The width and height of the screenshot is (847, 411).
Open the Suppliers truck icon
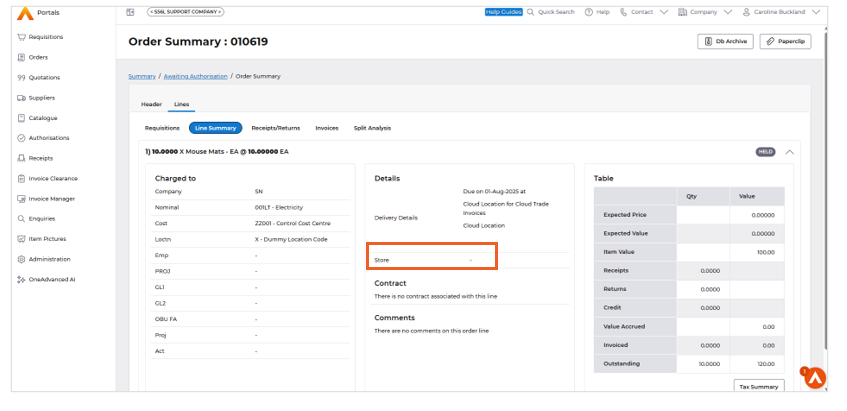22,98
